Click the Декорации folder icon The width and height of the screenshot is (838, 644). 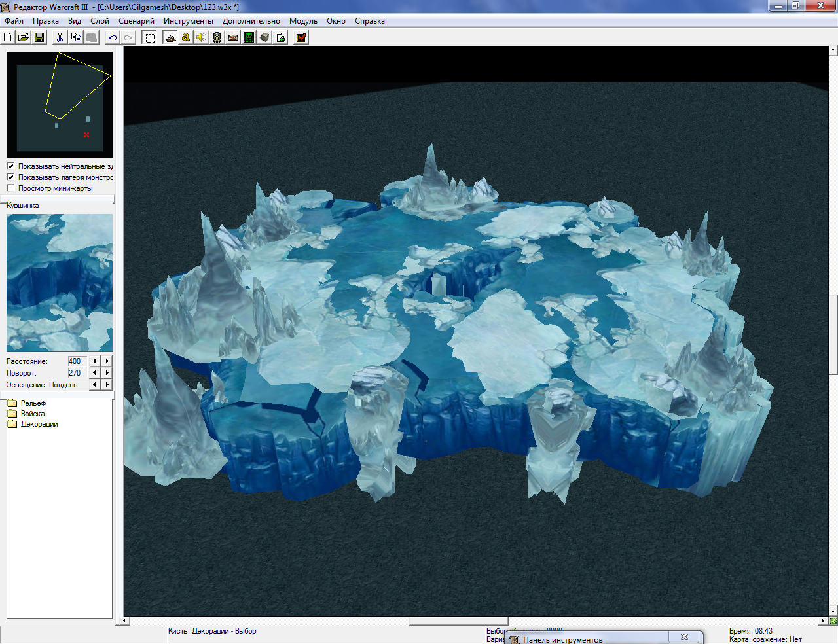click(12, 424)
